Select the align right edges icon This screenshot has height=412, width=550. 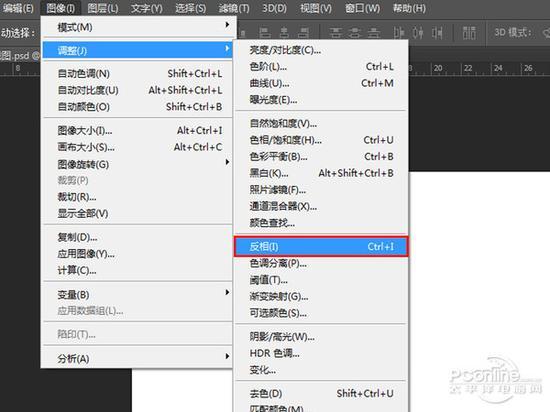coord(303,33)
